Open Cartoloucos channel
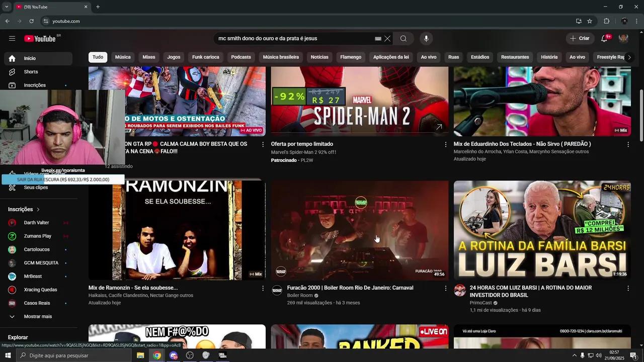Screen dimensions: 644x362 [x=38, y=249]
